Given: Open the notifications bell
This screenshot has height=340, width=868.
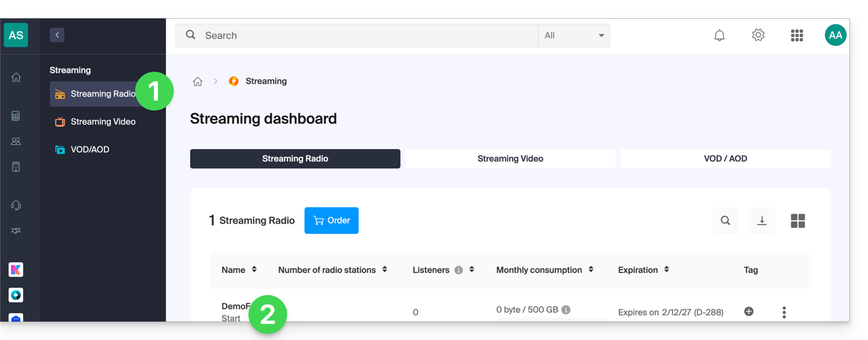Looking at the screenshot, I should [x=719, y=36].
